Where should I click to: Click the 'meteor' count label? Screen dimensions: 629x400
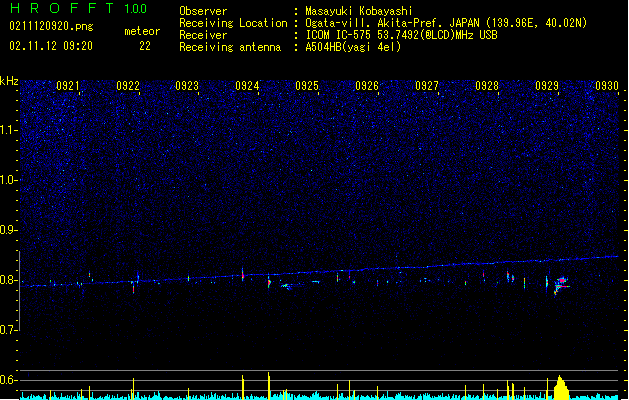(142, 31)
